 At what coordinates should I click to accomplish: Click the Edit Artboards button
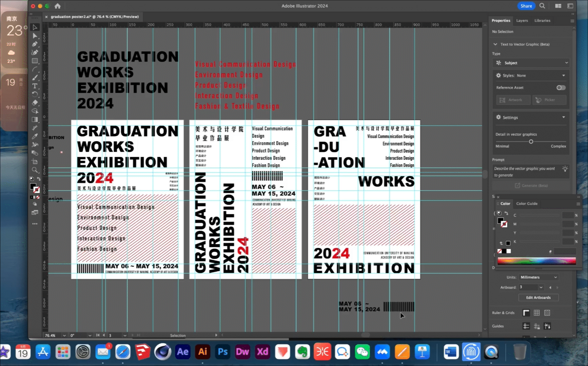(x=538, y=298)
